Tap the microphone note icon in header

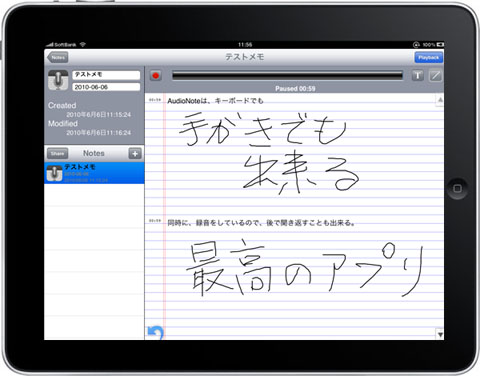[x=58, y=80]
